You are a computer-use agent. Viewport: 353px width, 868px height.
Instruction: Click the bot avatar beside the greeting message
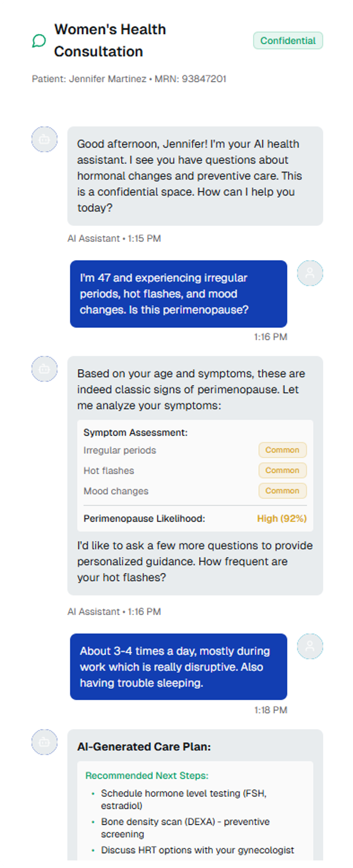tap(45, 139)
